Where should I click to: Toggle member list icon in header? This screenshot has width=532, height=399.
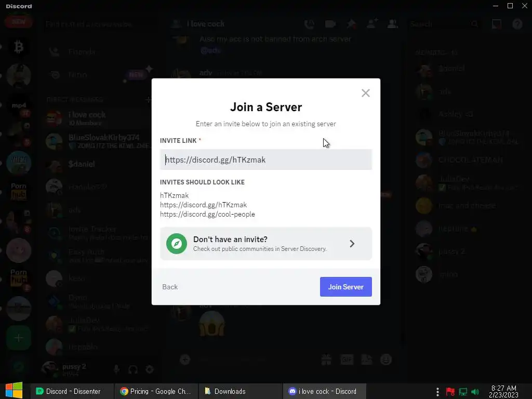tap(393, 24)
